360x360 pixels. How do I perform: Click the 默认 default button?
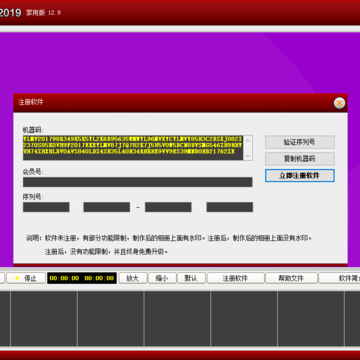pos(191,278)
